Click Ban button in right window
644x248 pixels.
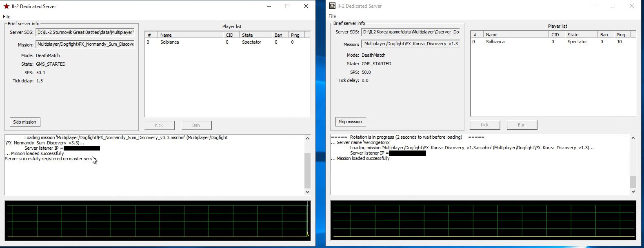pyautogui.click(x=522, y=125)
